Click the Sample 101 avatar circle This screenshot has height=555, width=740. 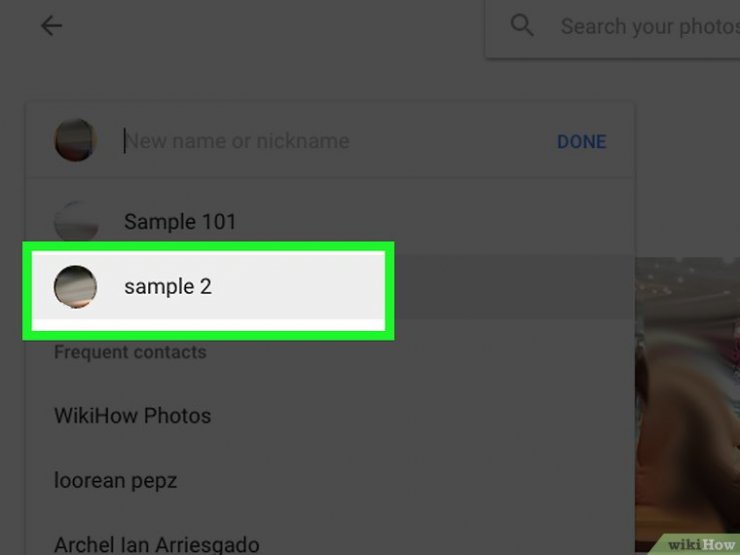point(76,221)
